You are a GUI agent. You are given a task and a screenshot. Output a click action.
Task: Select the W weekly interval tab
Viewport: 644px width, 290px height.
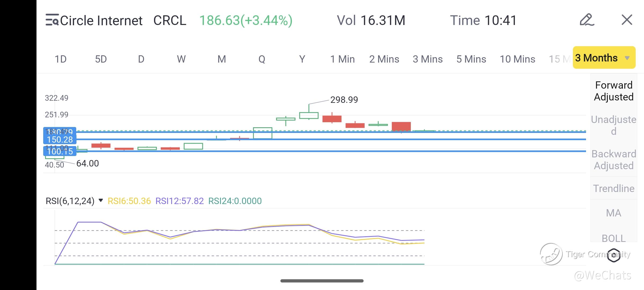click(181, 59)
